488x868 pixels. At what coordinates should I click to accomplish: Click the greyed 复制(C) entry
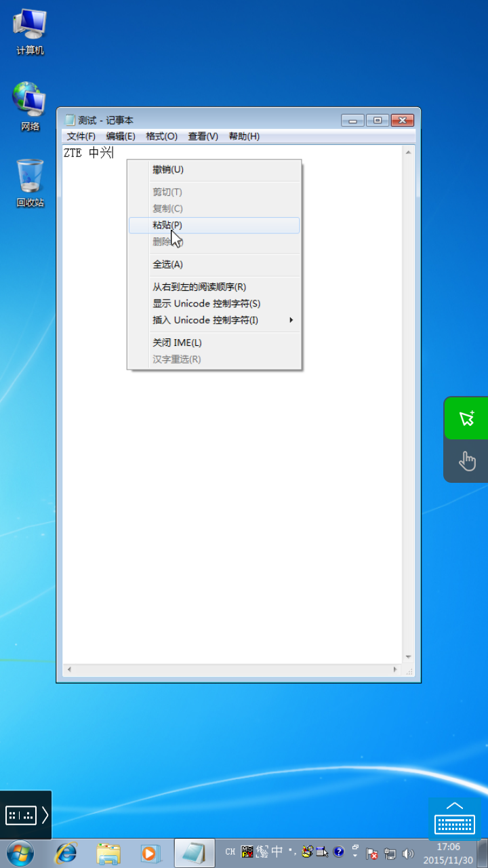point(214,209)
